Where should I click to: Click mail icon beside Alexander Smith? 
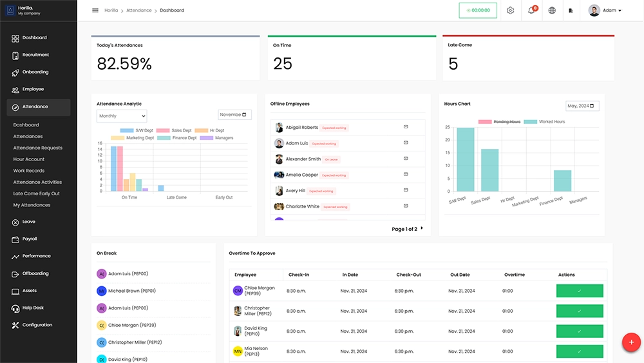(406, 159)
